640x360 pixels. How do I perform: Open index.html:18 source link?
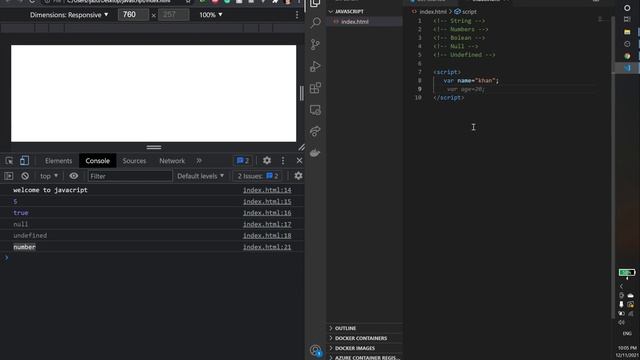click(x=267, y=236)
